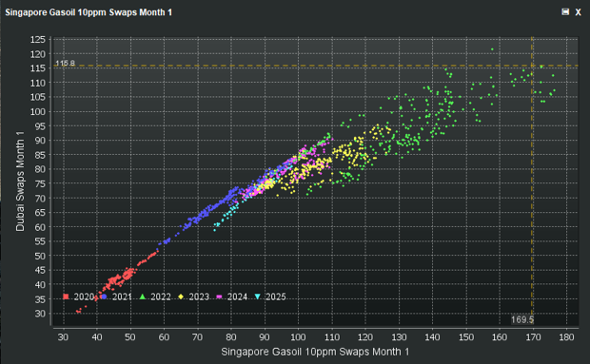Viewport: 590px width, 364px height.
Task: Click the 115.8 crosshair value label
Action: (x=65, y=63)
